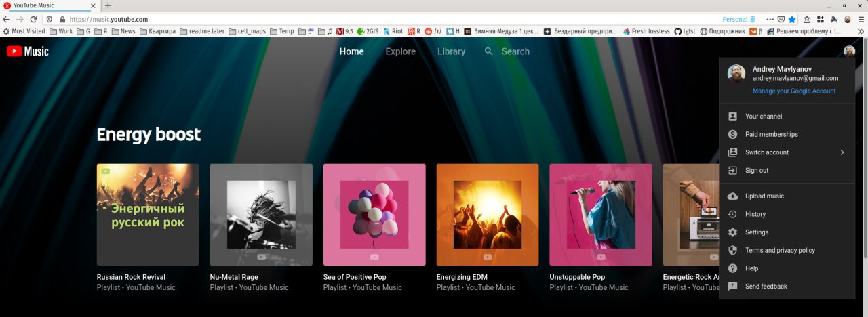Open the Most Visited bookmarks menu
Image resolution: width=868 pixels, height=317 pixels.
[x=24, y=31]
